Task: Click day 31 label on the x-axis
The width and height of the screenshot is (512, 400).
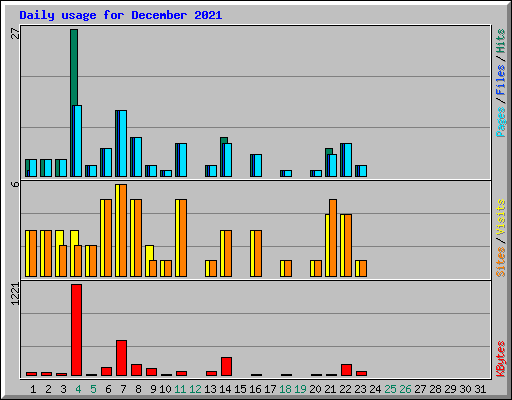Action: coord(480,389)
